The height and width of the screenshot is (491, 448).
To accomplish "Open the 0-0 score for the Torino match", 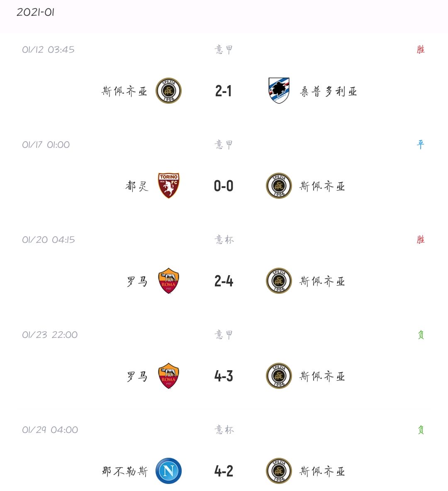I will [224, 186].
